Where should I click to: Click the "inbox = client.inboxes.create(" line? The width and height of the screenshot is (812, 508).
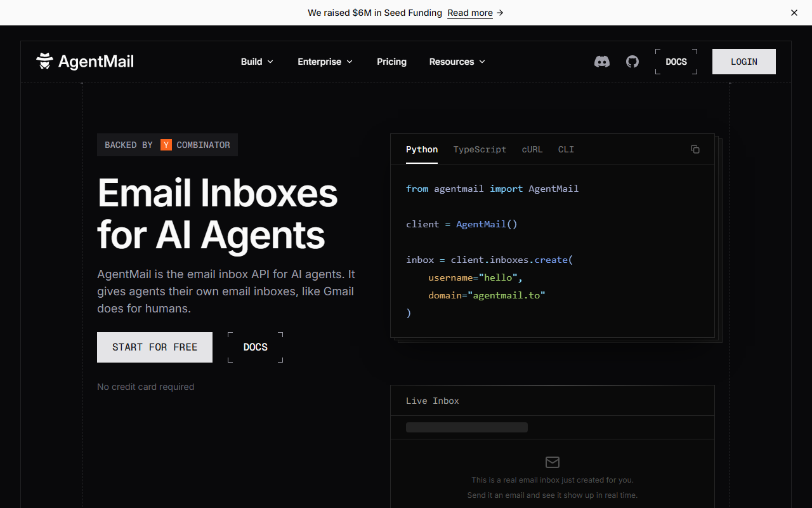[490, 260]
